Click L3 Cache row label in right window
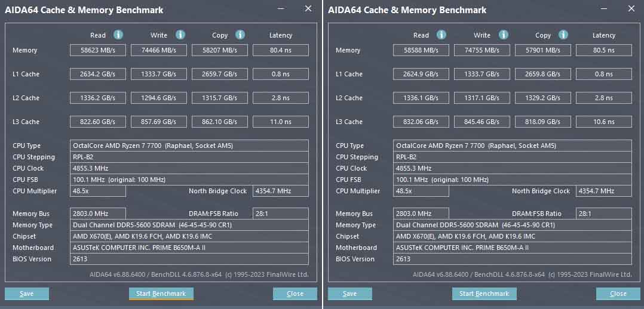This screenshot has height=309, width=644. pos(349,122)
